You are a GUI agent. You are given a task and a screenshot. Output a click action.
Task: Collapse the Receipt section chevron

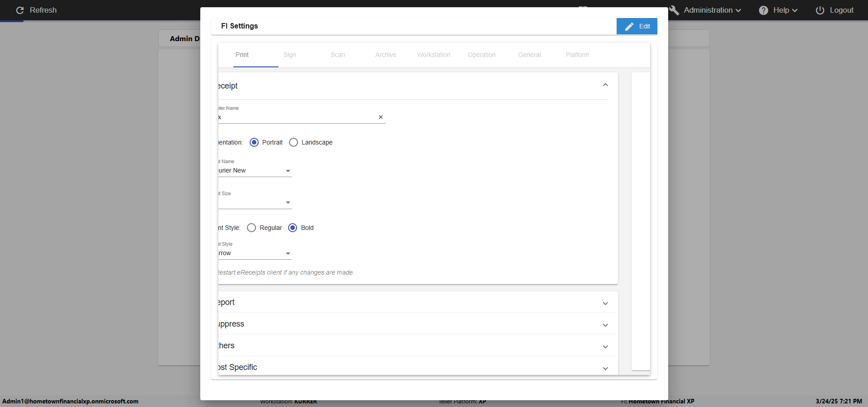point(605,85)
